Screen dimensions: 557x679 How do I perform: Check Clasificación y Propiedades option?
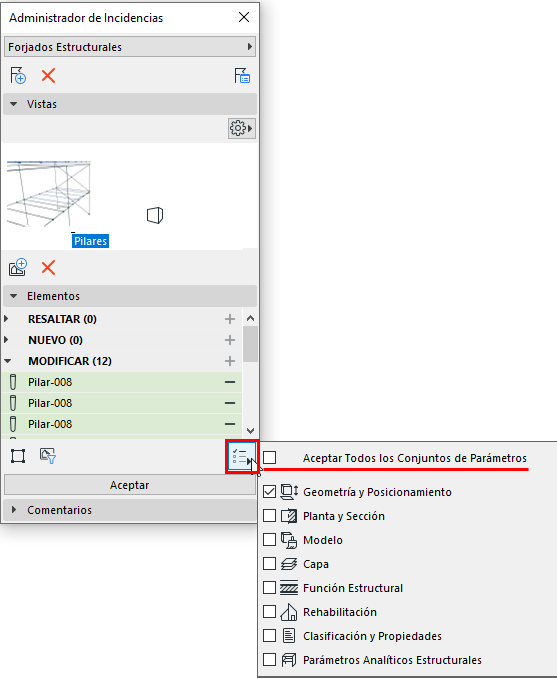pos(269,636)
